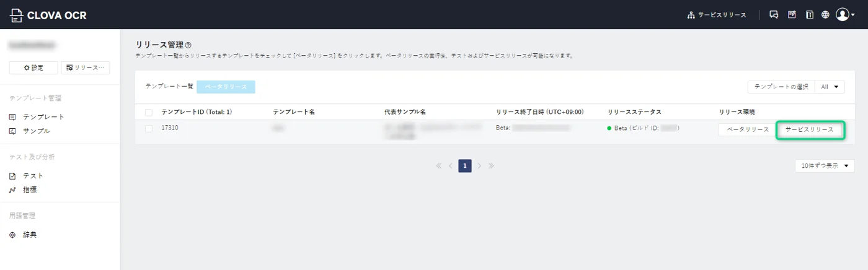Check the box for template 17310
Viewport: 868px width, 270px height.
click(x=149, y=129)
